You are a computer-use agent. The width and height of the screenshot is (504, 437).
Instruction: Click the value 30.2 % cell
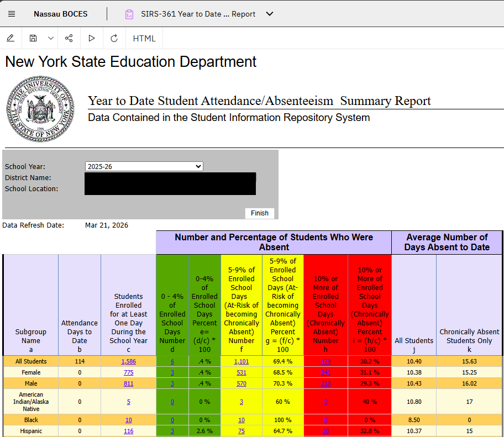[370, 361]
